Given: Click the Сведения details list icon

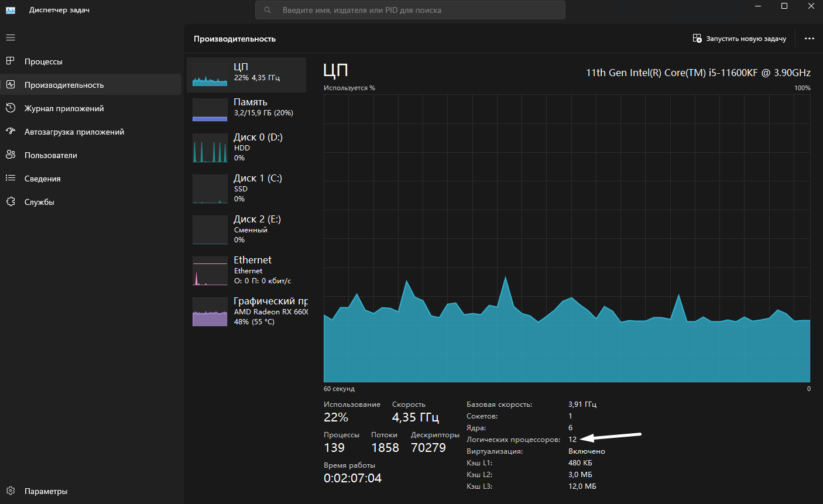Looking at the screenshot, I should pyautogui.click(x=10, y=178).
